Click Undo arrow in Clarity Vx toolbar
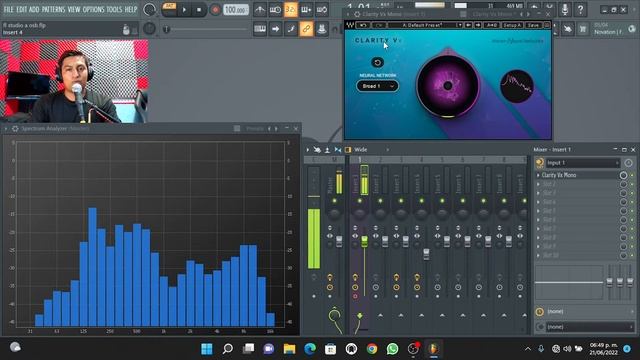This screenshot has width=640, height=360. pyautogui.click(x=362, y=25)
